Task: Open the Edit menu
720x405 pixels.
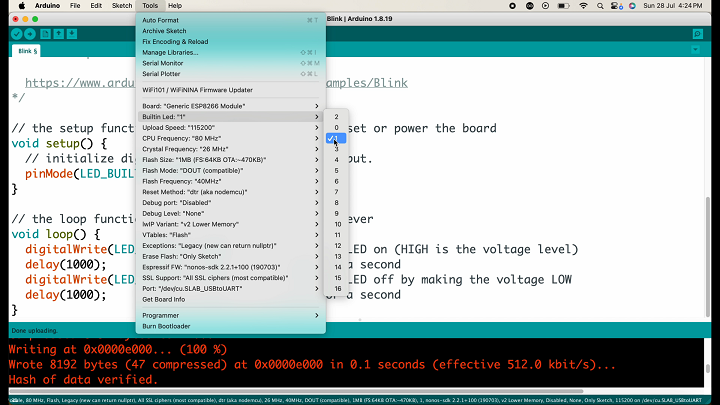Action: 96,6
